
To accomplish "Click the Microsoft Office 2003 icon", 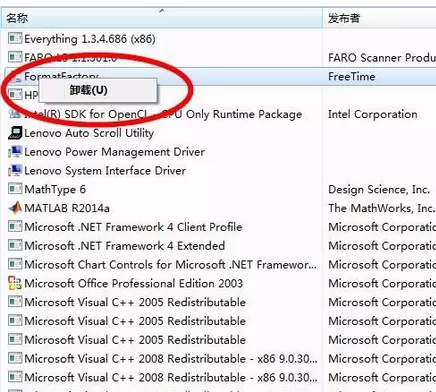I will click(x=15, y=283).
